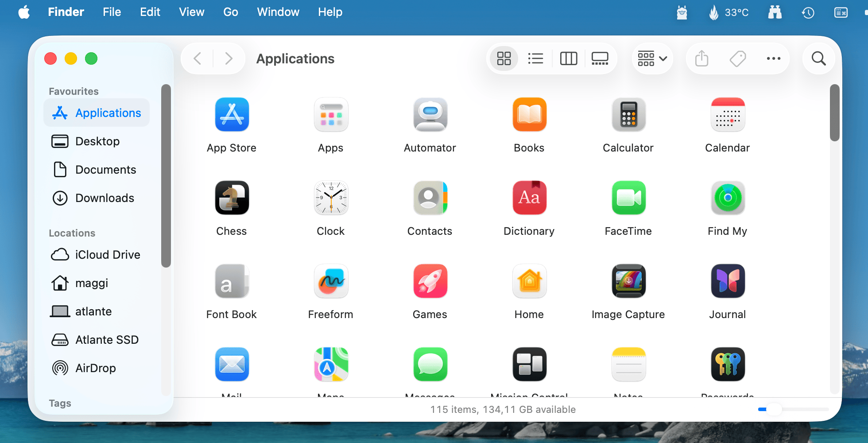Viewport: 868px width, 443px height.
Task: Open the Freeform app icon
Action: 331,281
